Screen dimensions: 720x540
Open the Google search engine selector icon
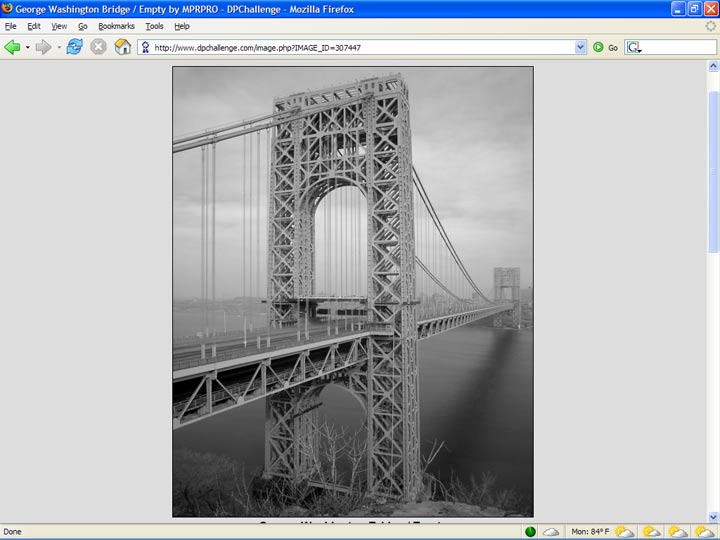[634, 47]
